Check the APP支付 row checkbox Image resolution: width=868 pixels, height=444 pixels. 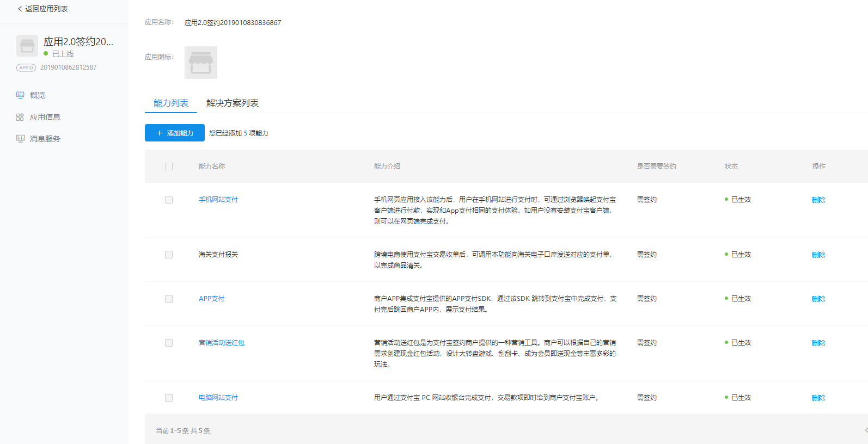tap(169, 299)
